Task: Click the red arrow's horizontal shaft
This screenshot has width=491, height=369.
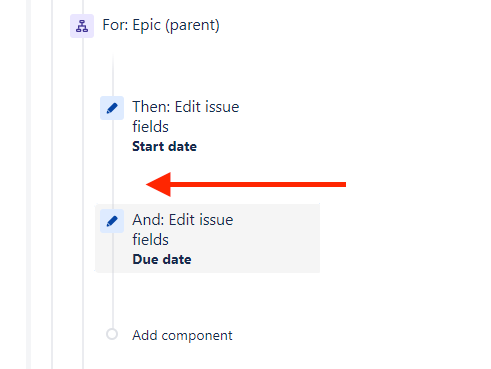Action: [258, 184]
